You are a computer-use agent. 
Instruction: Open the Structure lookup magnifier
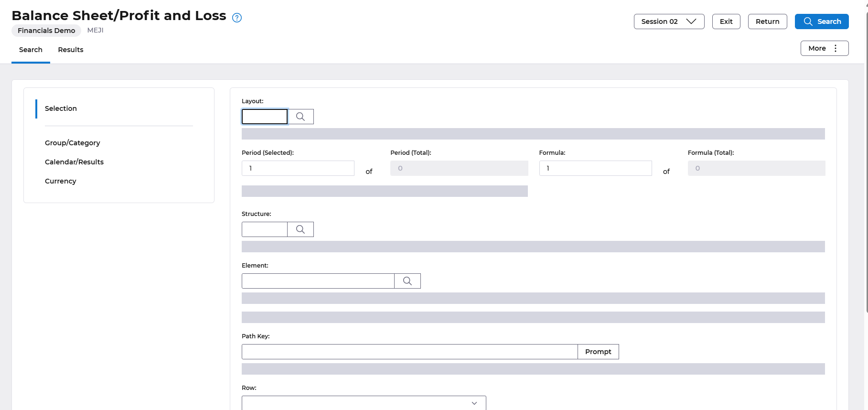tap(300, 229)
